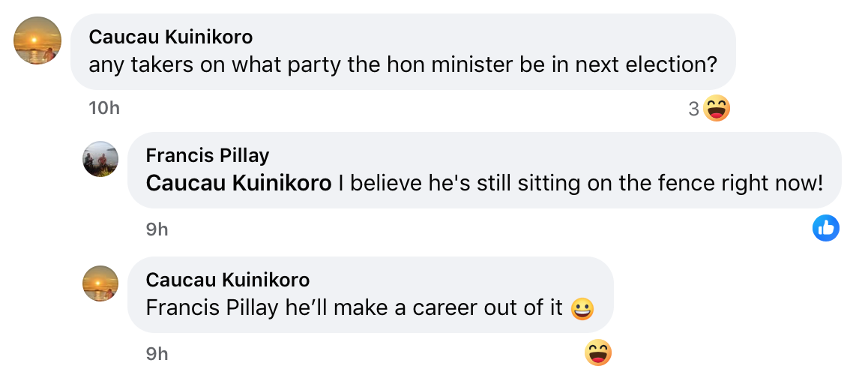868x381 pixels.
Task: Click the Caucau Kuinikoro author name on the top comment
Action: tap(170, 37)
